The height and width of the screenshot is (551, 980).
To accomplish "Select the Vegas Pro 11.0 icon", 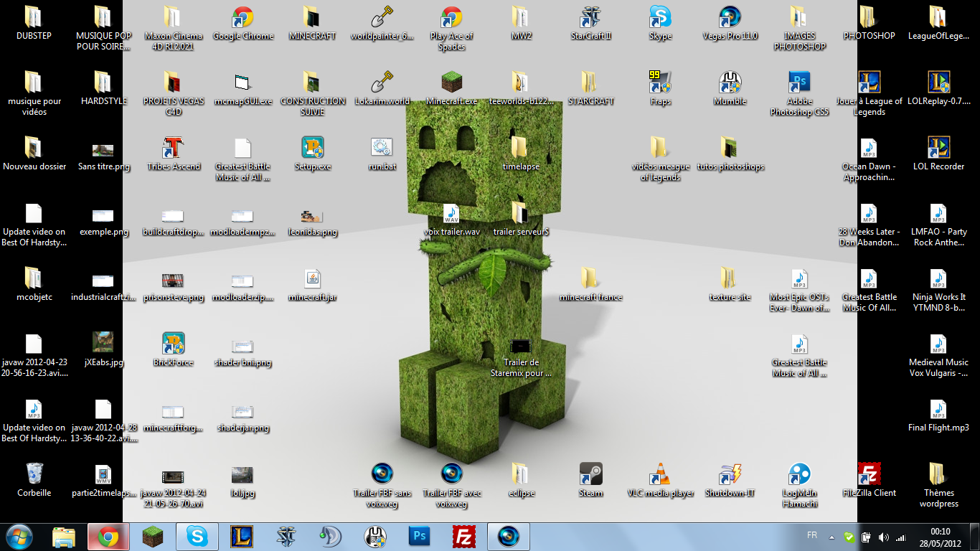I will click(730, 24).
